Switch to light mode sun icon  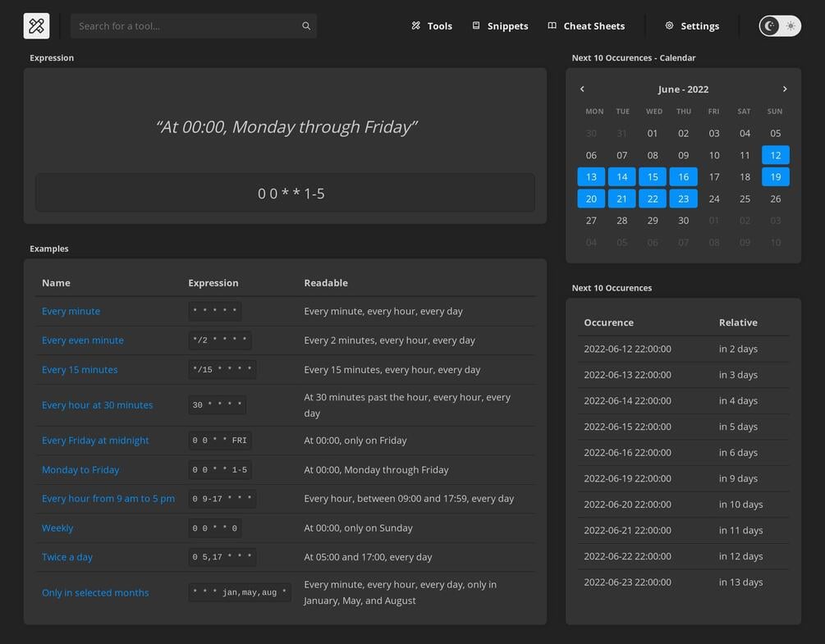pos(791,26)
